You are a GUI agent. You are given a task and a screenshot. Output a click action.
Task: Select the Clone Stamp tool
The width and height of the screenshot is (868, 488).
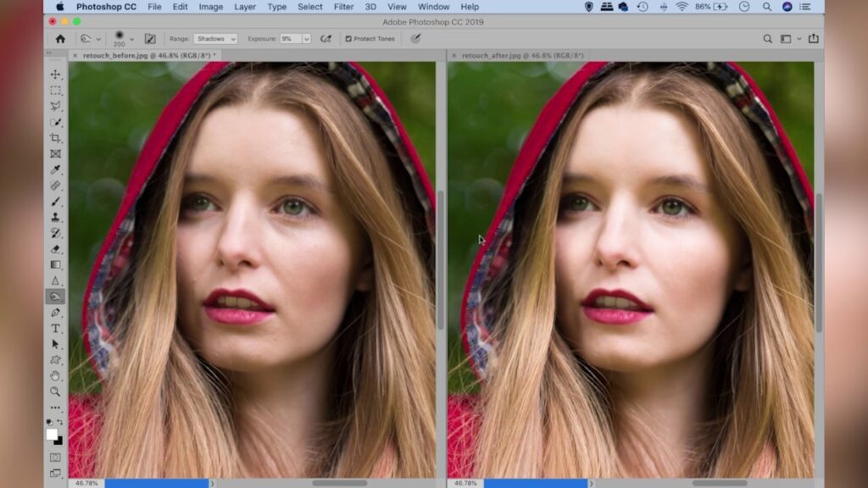[x=55, y=217]
